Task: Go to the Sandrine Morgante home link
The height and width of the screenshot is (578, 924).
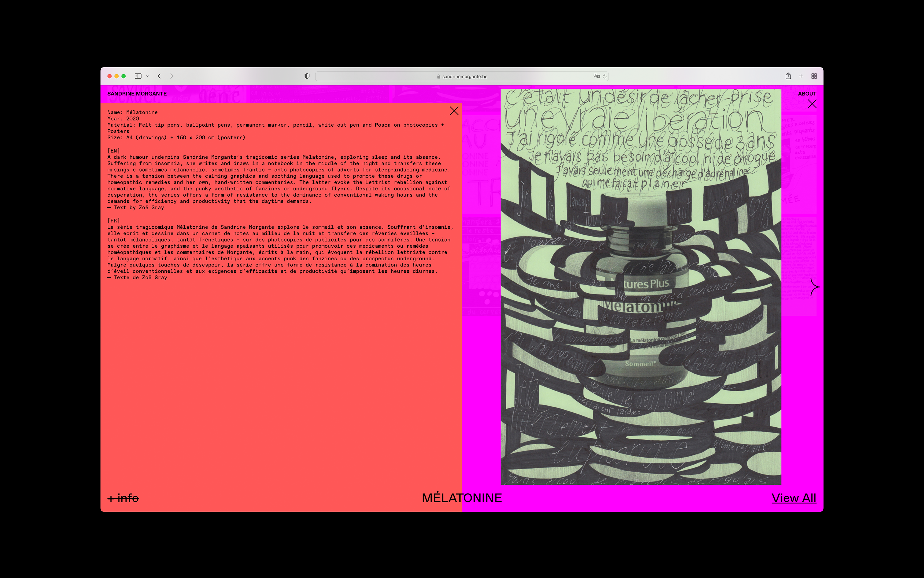Action: tap(137, 94)
